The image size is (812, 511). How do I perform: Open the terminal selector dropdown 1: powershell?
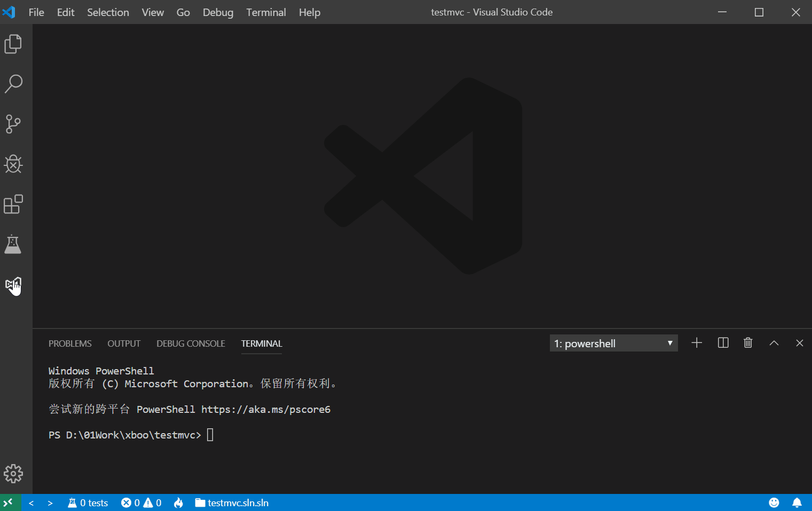[613, 343]
